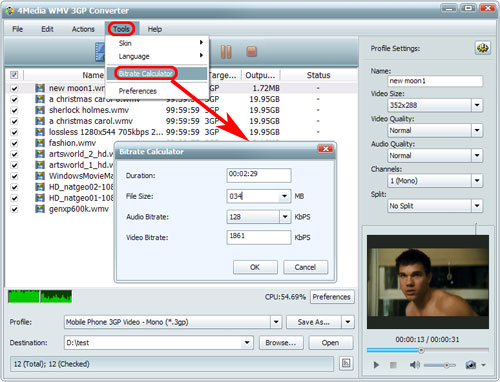Click Browse... for destination folder
The image size is (500, 382).
point(281,343)
